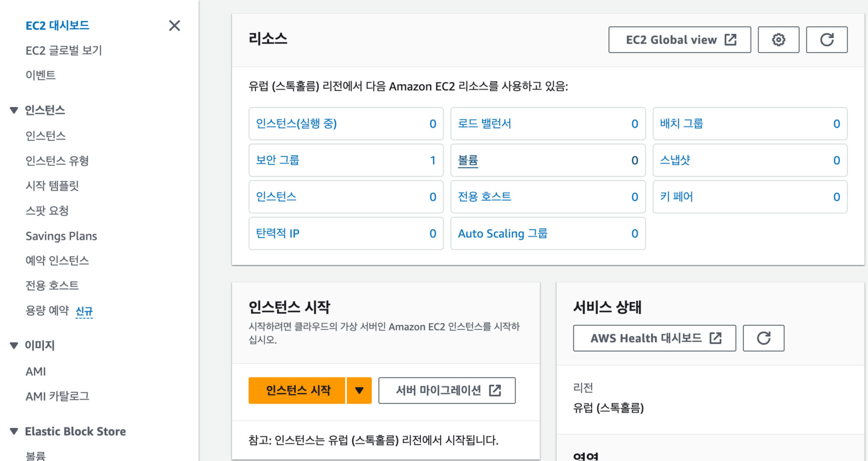
Task: Collapse the 인스턴스 sidebar section
Action: (x=14, y=110)
